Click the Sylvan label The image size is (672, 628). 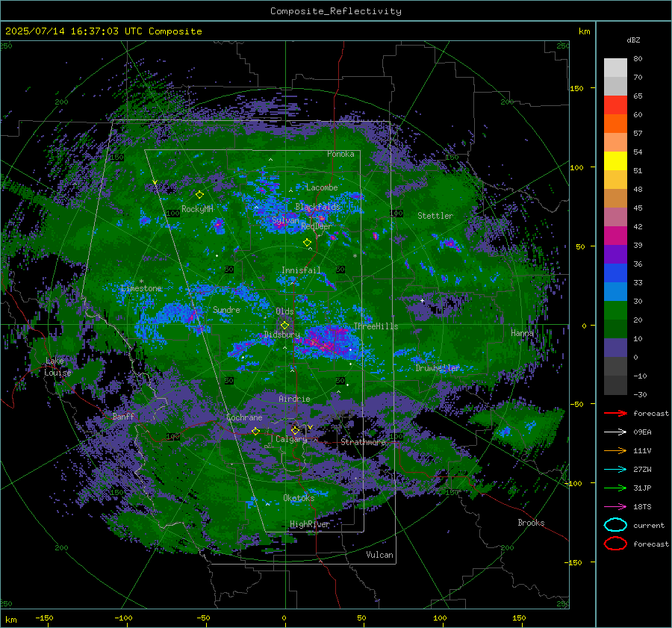(285, 220)
